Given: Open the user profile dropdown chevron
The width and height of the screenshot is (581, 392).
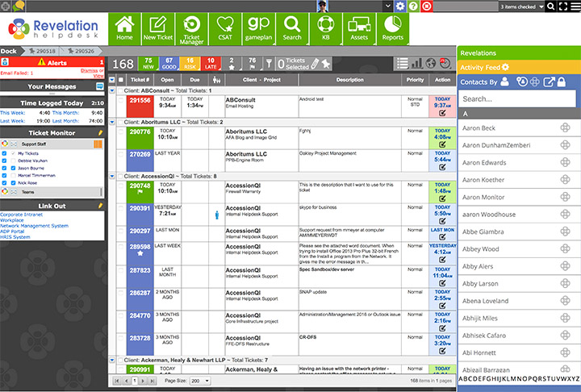Looking at the screenshot, I should [387, 6].
